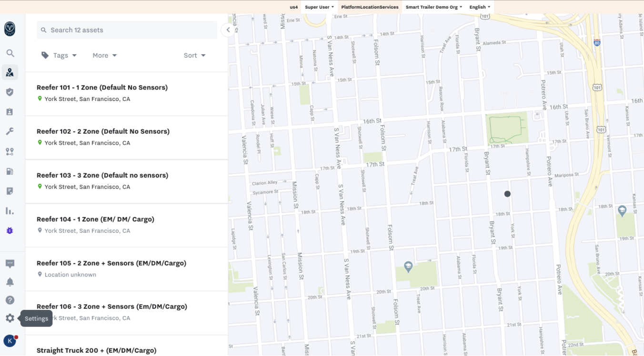
Task: Open the More filter dropdown
Action: [105, 55]
